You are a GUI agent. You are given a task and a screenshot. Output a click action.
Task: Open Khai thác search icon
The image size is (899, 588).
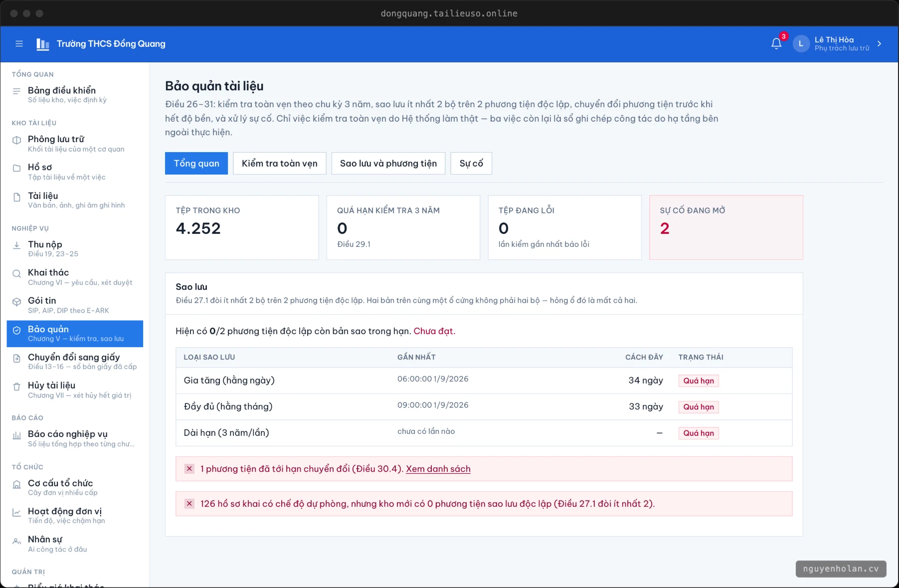point(16,273)
